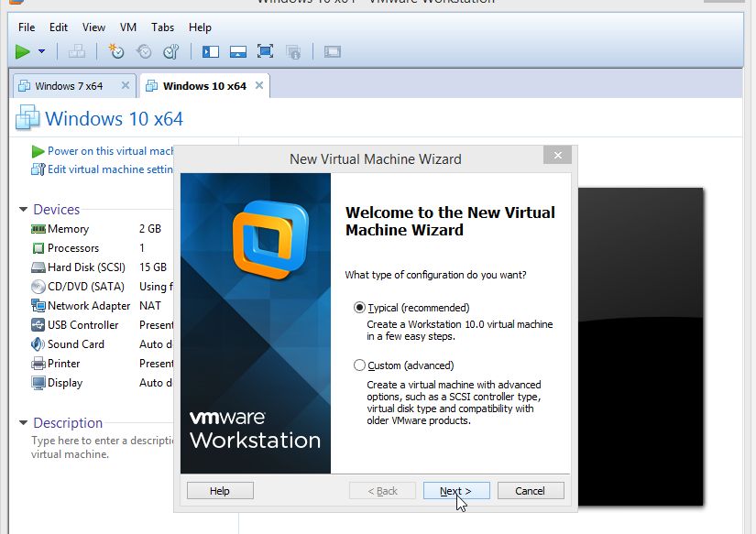This screenshot has height=534, width=756.
Task: Click the black VM screen thumbnail
Action: pyautogui.click(x=641, y=347)
